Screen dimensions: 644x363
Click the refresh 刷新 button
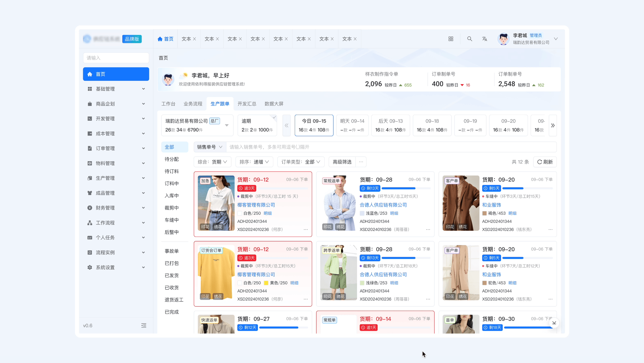[545, 162]
